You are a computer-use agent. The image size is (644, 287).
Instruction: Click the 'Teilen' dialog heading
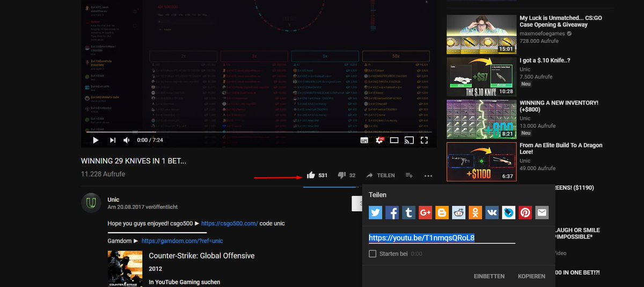click(377, 195)
